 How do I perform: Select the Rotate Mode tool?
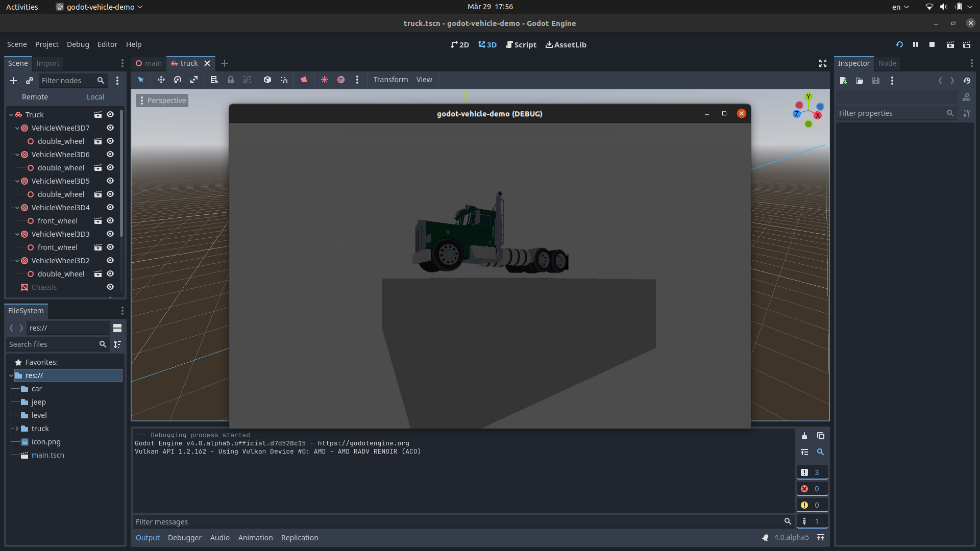click(x=178, y=80)
